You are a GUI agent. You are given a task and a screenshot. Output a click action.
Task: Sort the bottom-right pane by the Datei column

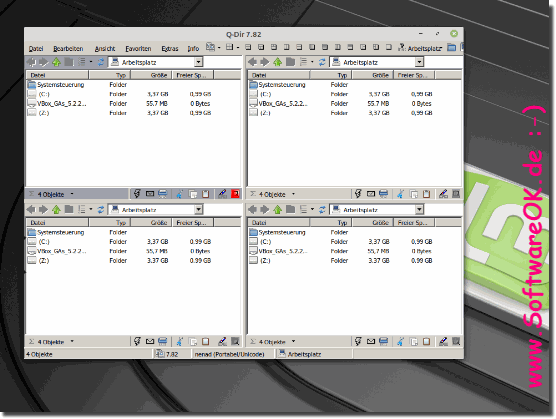pos(279,223)
